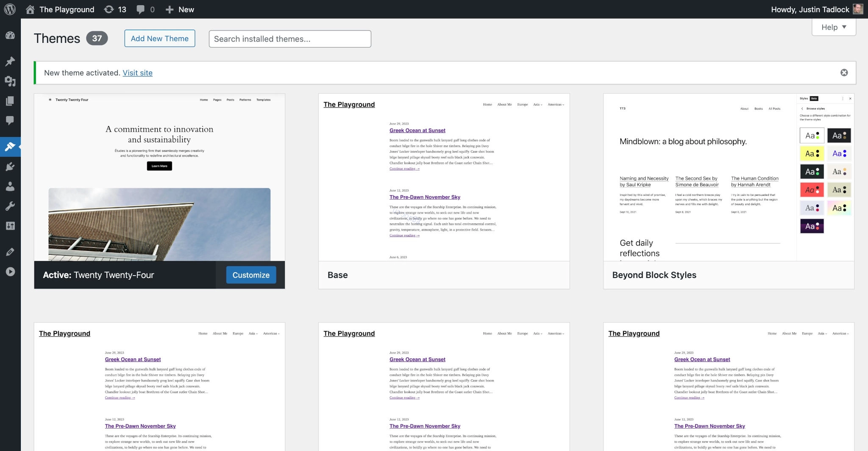This screenshot has height=451, width=868.
Task: Click the comments bubble in the toolbar
Action: point(145,9)
